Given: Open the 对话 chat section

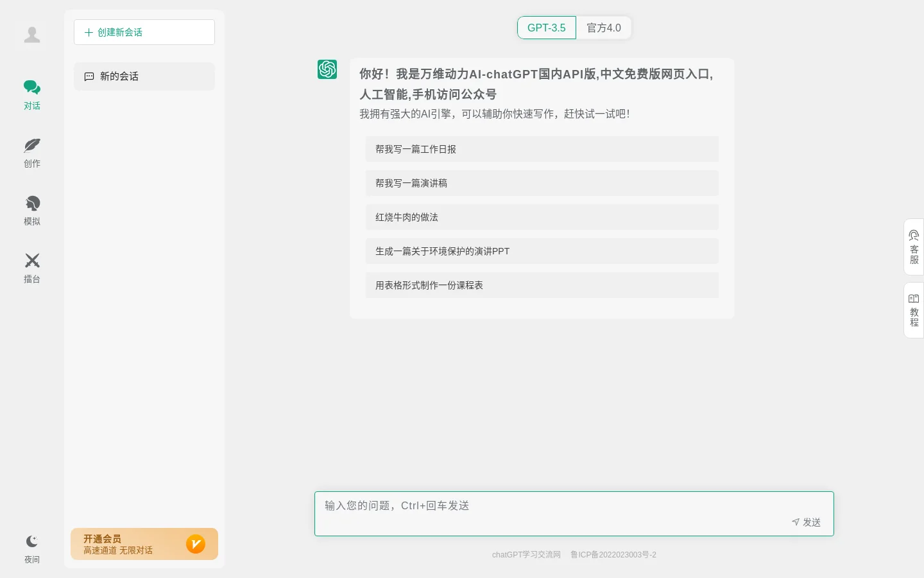Looking at the screenshot, I should pyautogui.click(x=32, y=95).
